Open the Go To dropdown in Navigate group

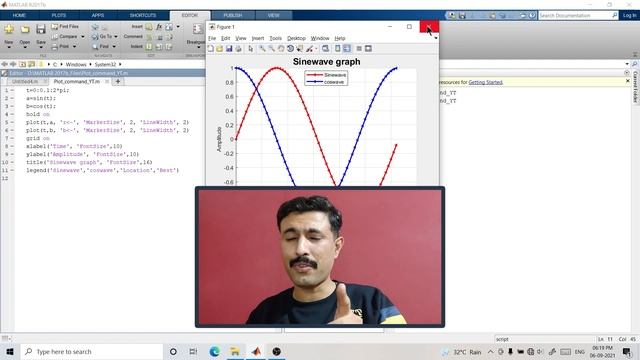point(116,37)
